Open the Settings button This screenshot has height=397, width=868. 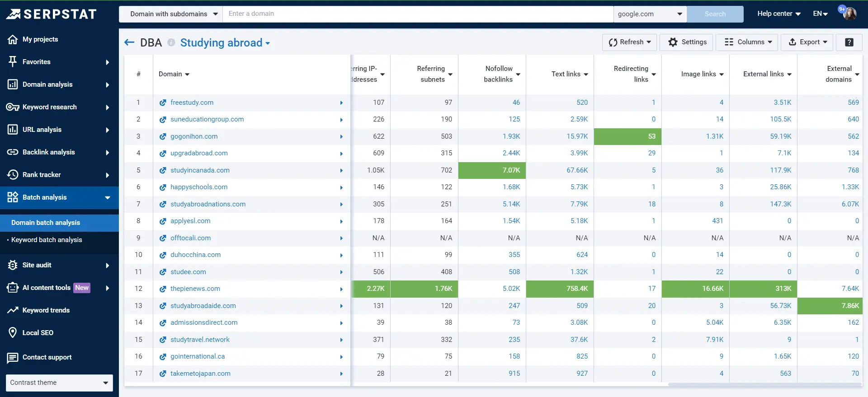click(x=686, y=42)
